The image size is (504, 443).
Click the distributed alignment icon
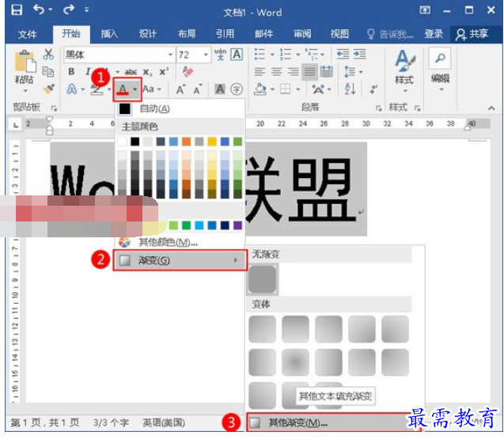click(326, 71)
